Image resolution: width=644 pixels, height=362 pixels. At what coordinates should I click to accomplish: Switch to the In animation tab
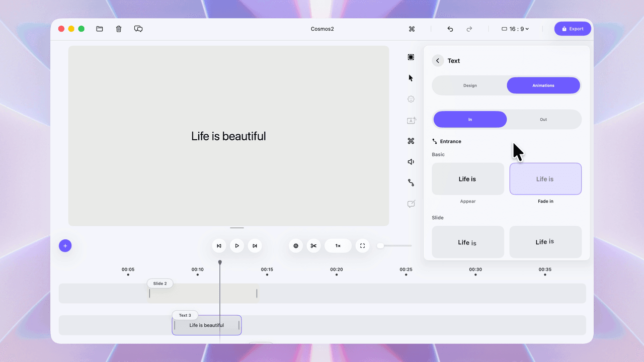tap(469, 119)
